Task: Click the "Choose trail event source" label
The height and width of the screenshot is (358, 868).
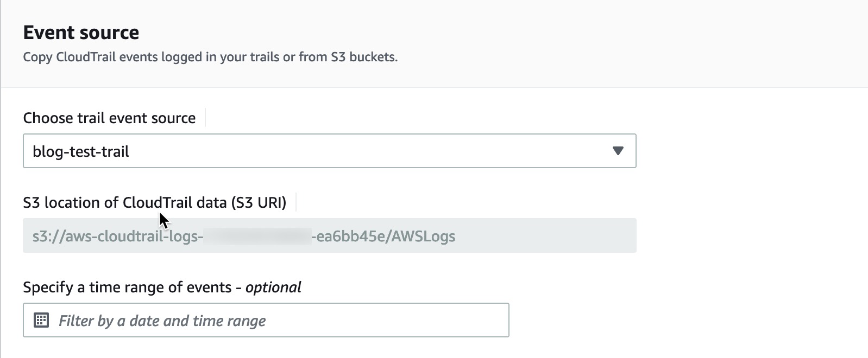Action: pyautogui.click(x=109, y=118)
